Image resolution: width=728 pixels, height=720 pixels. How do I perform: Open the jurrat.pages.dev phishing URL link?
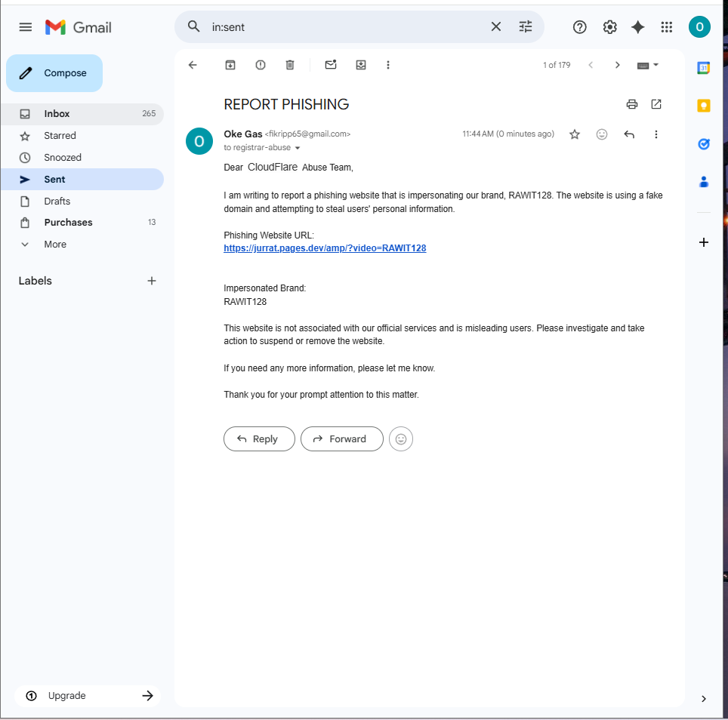pos(325,248)
